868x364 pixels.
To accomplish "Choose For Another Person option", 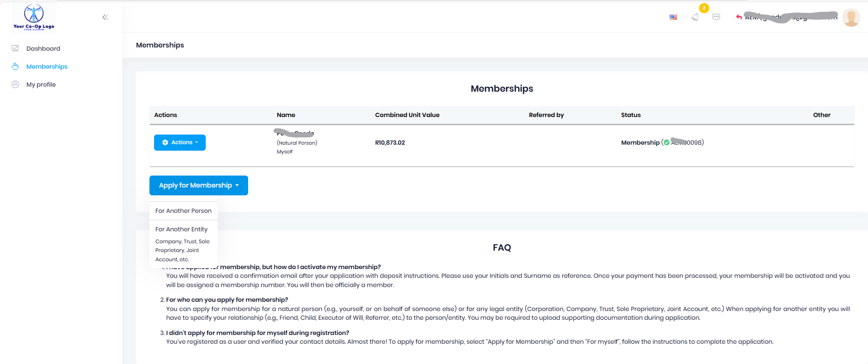I will [x=184, y=211].
